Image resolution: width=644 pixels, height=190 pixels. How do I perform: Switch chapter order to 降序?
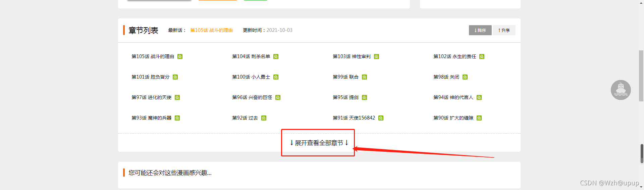480,30
